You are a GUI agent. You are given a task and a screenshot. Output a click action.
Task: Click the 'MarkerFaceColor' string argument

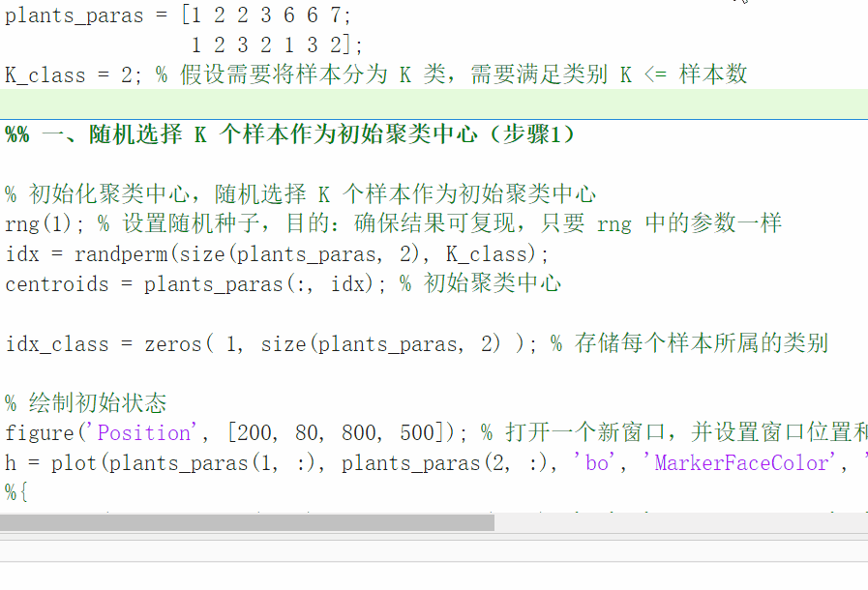pos(740,462)
